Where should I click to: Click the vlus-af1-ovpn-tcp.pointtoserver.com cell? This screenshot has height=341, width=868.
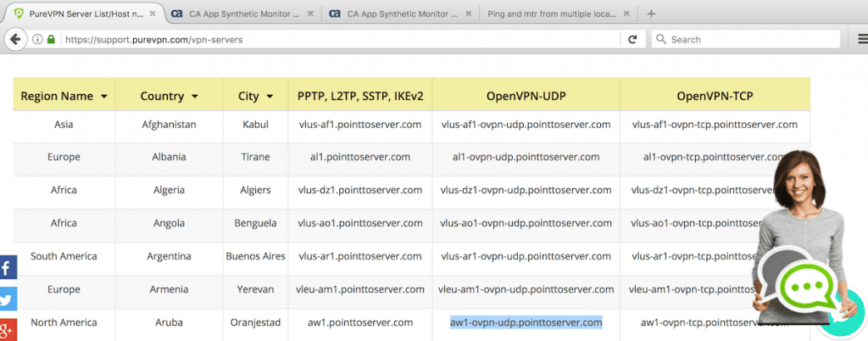(x=715, y=125)
